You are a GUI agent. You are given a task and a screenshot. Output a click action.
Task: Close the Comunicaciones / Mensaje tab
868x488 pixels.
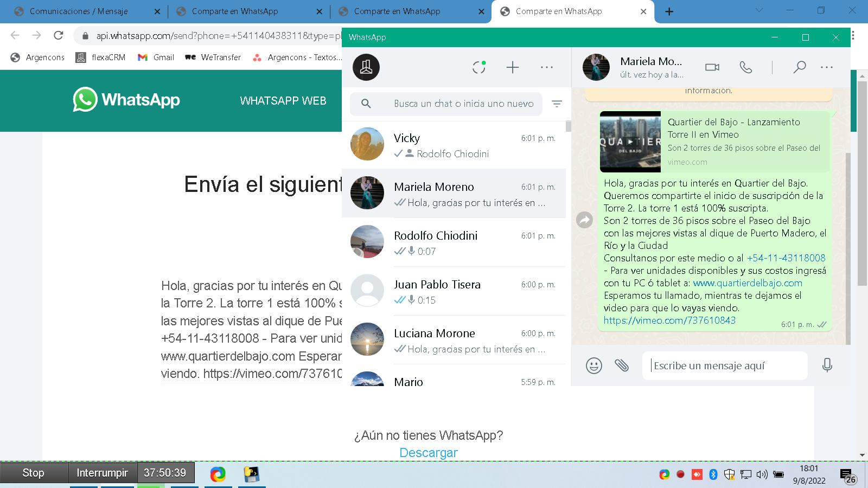coord(157,11)
